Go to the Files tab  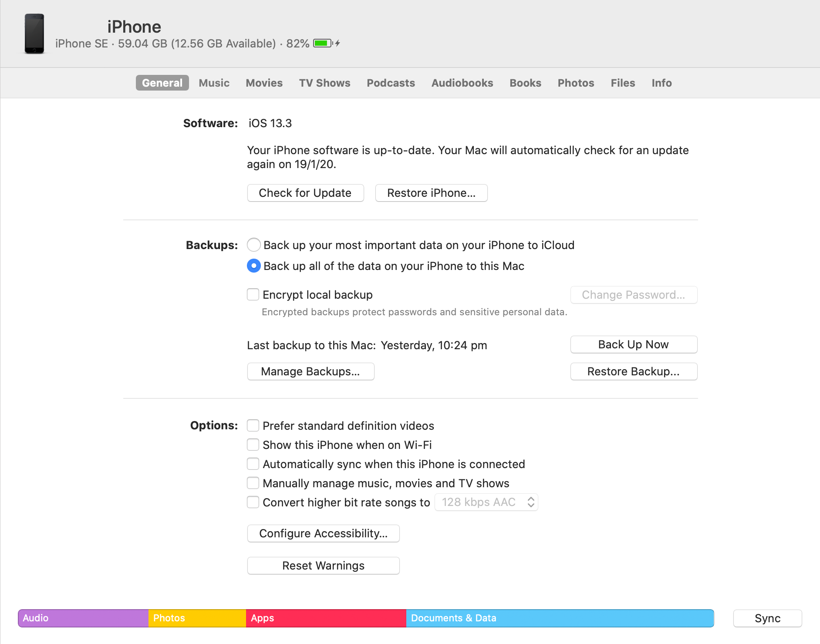pos(623,83)
